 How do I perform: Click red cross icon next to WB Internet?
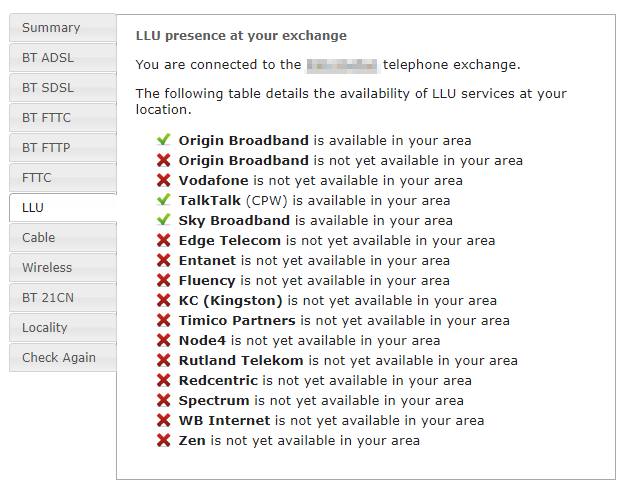163,420
